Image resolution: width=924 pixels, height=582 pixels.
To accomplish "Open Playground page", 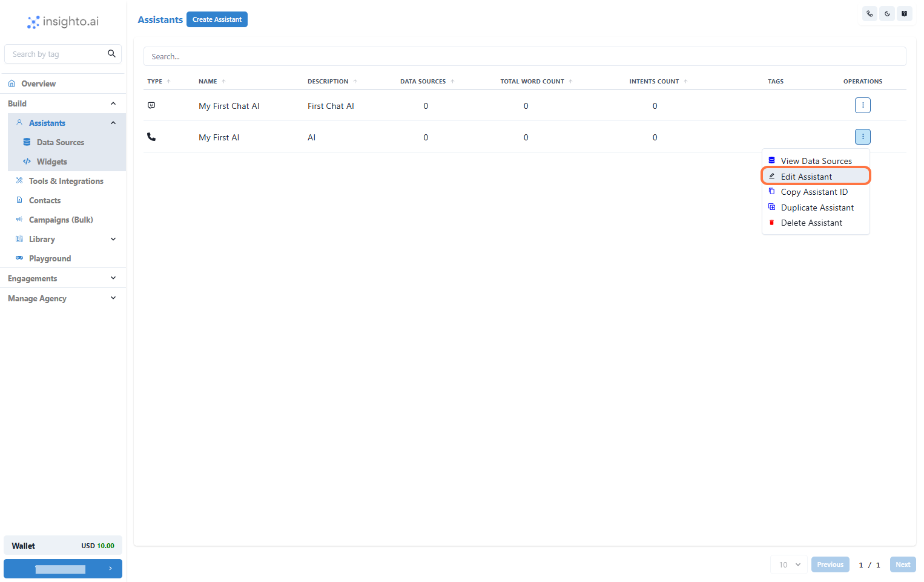I will [50, 258].
